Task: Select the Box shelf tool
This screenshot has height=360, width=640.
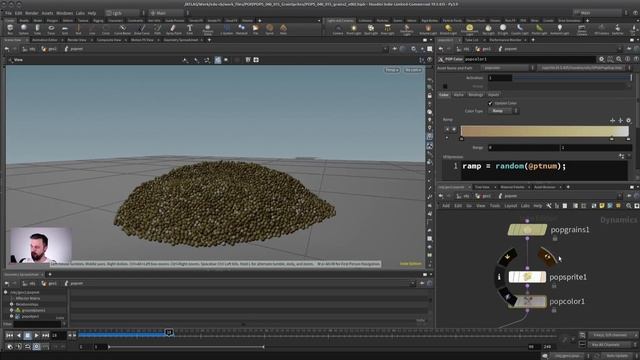Action: (10, 29)
